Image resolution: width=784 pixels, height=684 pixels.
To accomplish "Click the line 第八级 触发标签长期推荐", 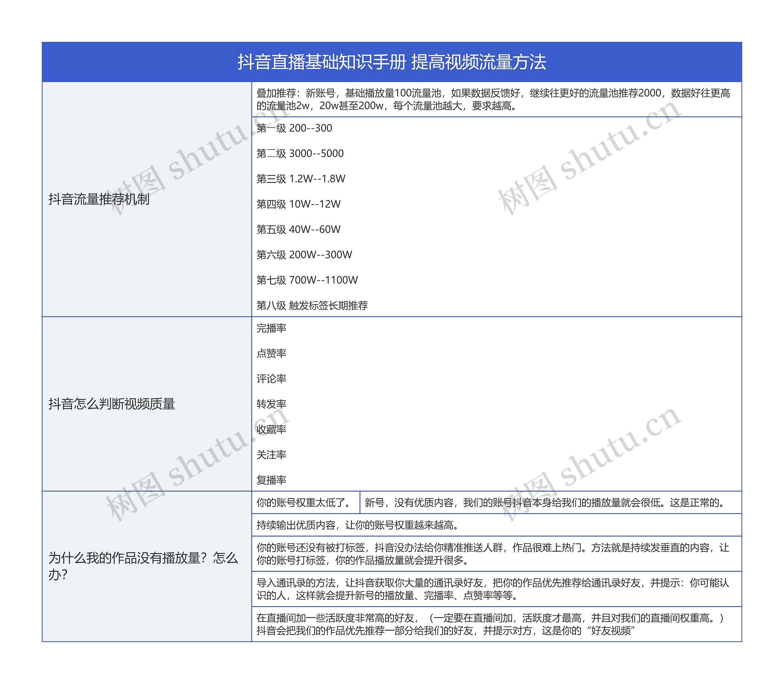I will pos(312,305).
